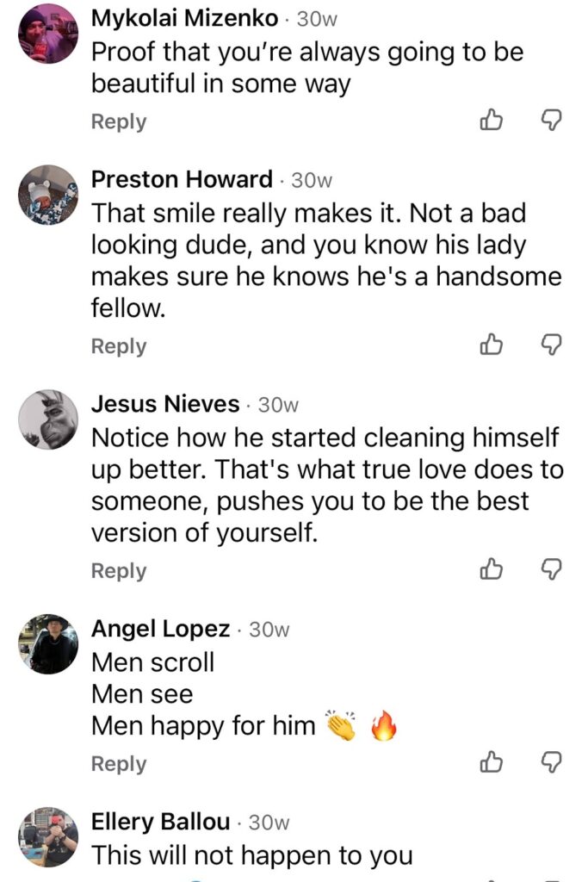Image resolution: width=588 pixels, height=882 pixels.
Task: Like Jesus Nieves's comment
Action: 491,569
